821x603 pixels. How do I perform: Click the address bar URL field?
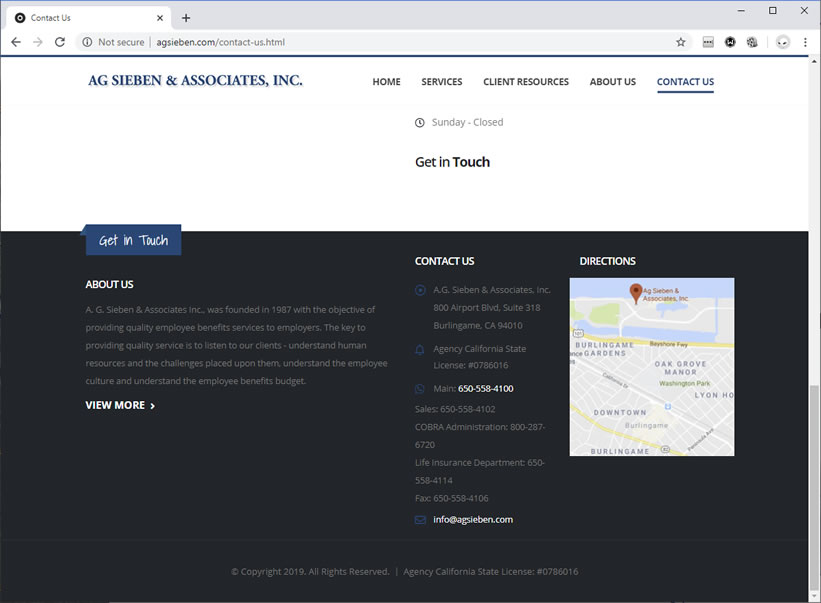[400, 42]
